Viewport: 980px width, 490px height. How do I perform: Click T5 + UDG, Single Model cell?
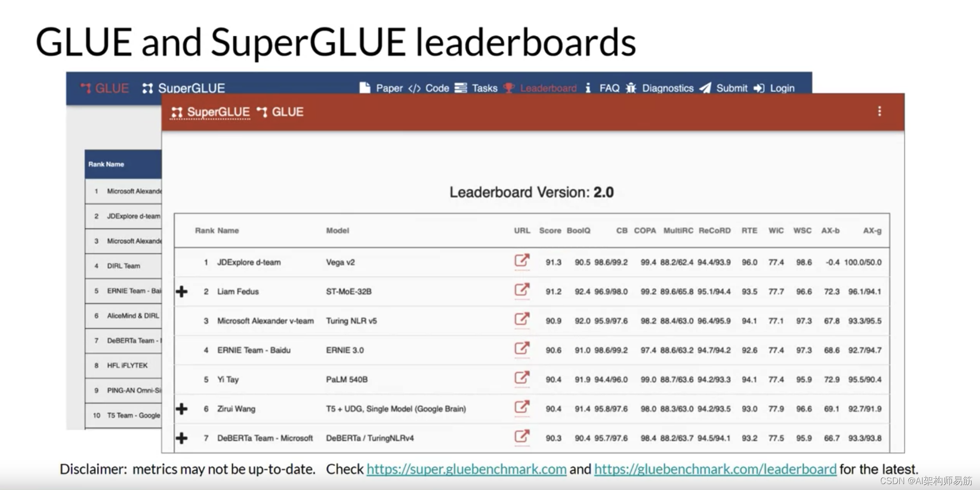[396, 409]
